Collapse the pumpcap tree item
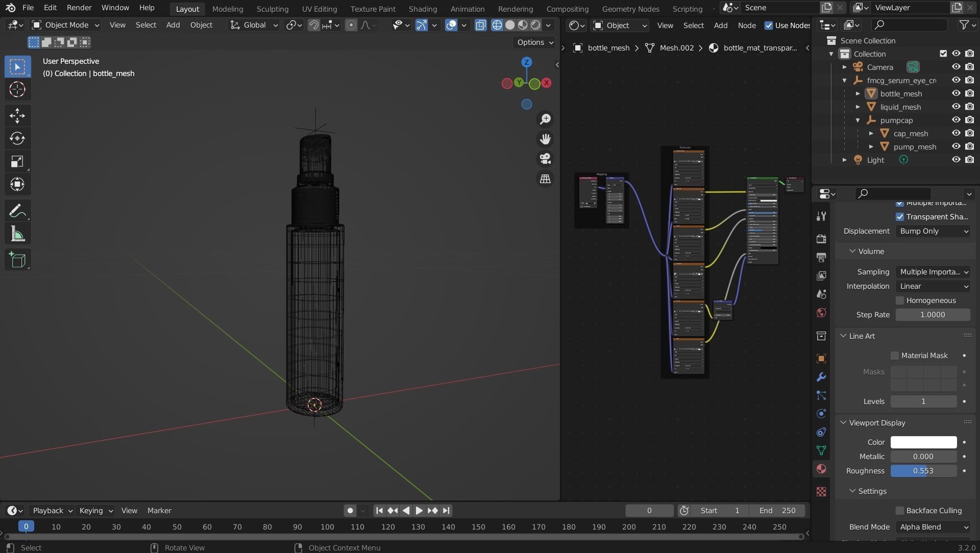Screen dimensions: 980x553 point(857,120)
